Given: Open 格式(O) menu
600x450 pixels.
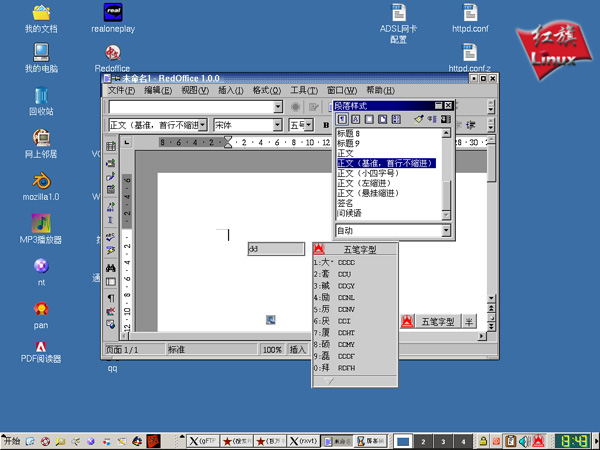Looking at the screenshot, I should click(267, 90).
